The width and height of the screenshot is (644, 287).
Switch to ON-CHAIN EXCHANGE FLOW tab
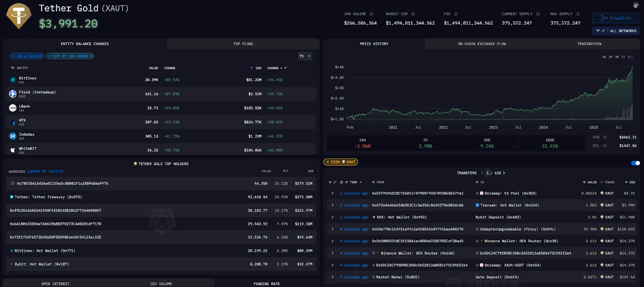(x=481, y=44)
